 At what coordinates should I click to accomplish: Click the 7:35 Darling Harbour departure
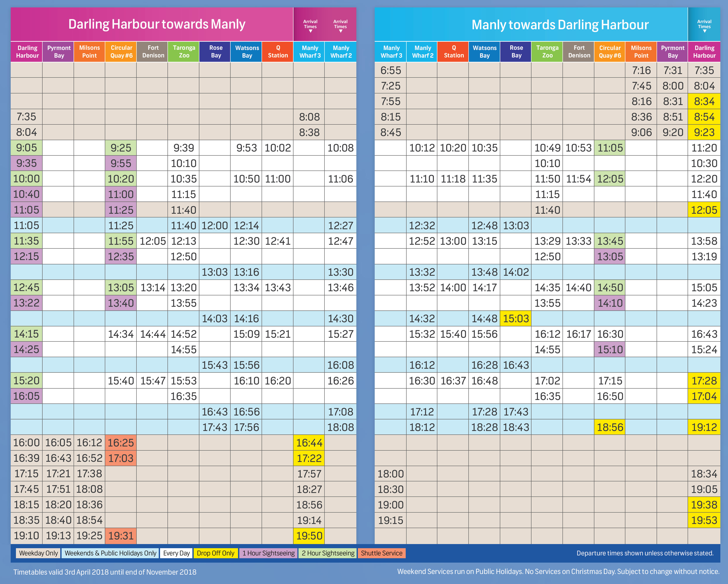pos(26,117)
